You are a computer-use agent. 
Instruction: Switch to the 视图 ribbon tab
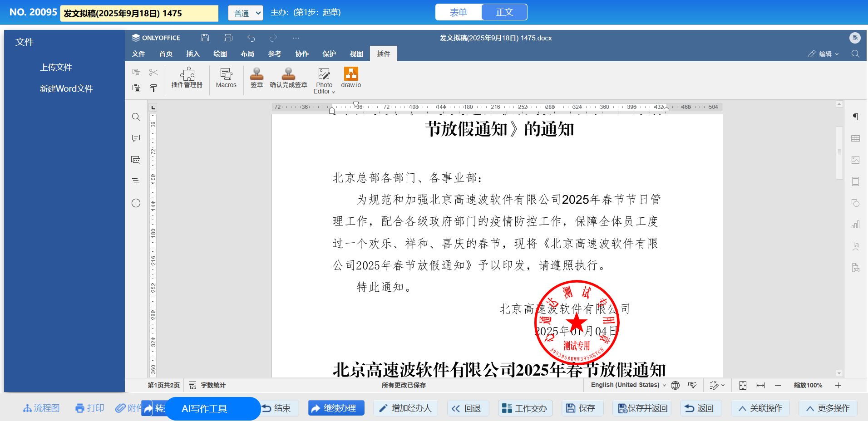(x=356, y=54)
